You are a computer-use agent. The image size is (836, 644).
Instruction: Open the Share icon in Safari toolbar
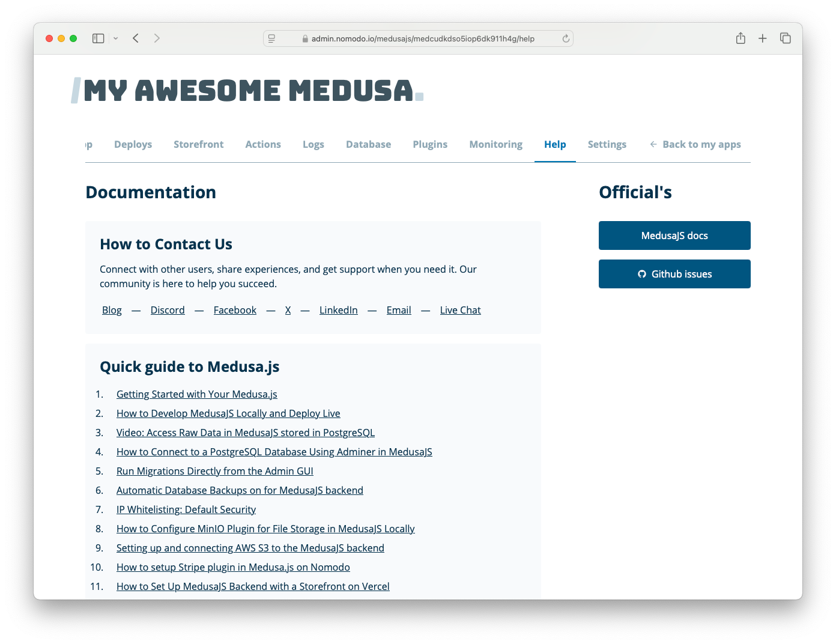point(741,38)
